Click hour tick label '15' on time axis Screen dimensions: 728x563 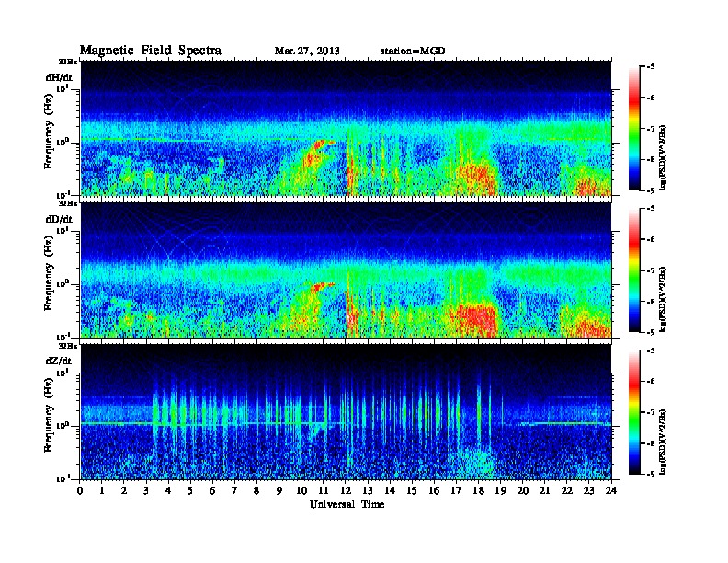[412, 490]
